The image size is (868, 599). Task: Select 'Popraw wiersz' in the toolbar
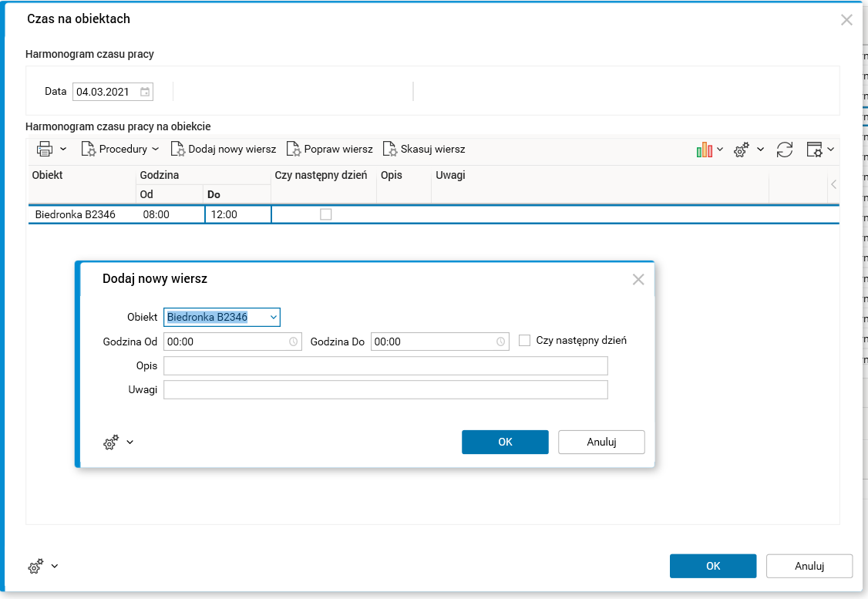click(330, 149)
